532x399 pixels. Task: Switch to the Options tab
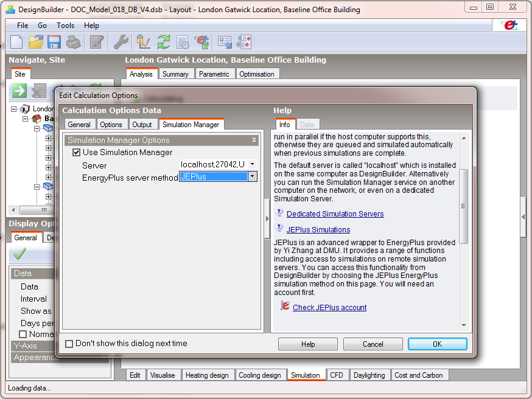tap(111, 125)
